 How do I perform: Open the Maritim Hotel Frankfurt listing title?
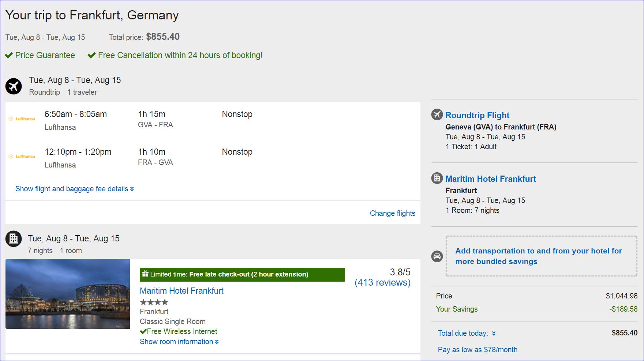click(181, 291)
